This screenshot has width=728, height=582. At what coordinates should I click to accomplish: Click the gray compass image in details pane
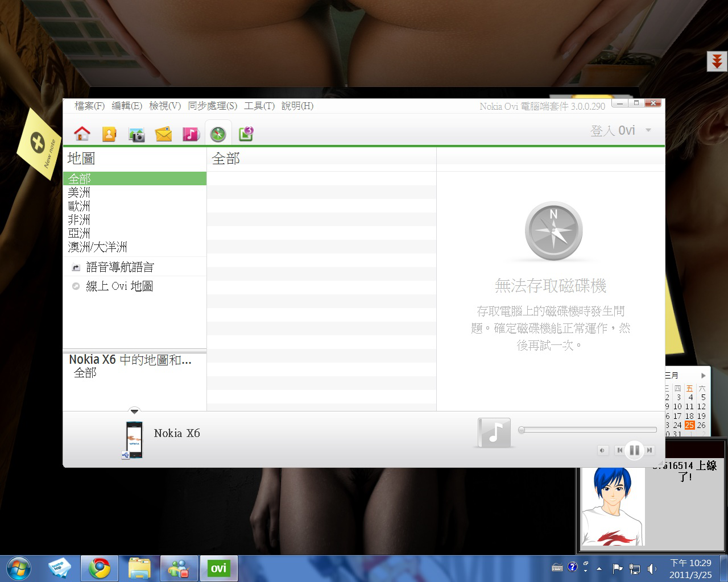click(x=553, y=231)
